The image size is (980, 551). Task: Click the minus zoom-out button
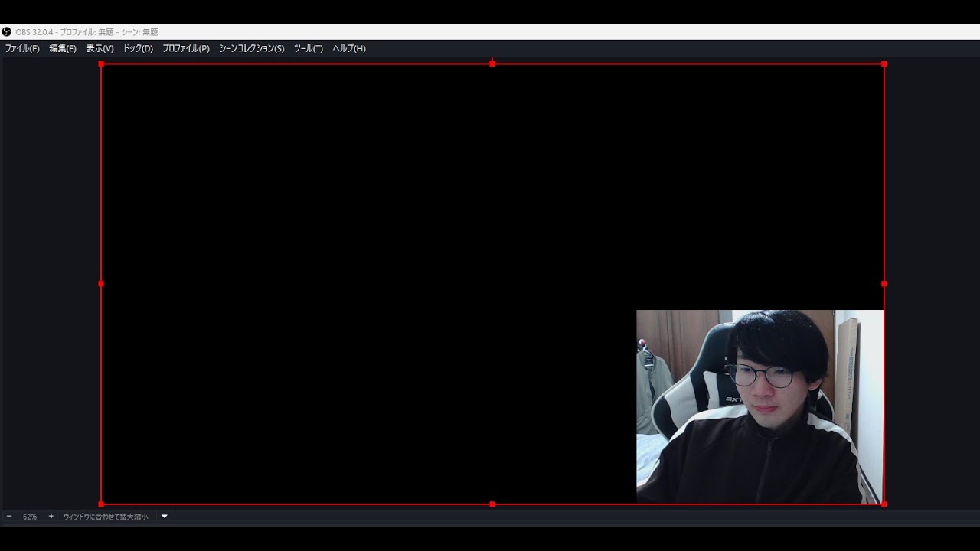point(9,517)
